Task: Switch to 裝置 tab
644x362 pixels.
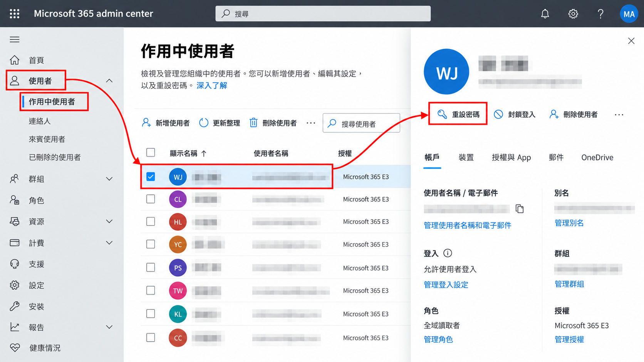Action: (466, 157)
